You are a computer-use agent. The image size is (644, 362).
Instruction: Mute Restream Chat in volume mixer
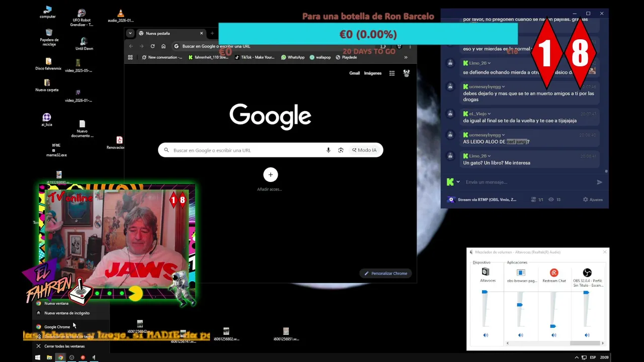point(553,335)
